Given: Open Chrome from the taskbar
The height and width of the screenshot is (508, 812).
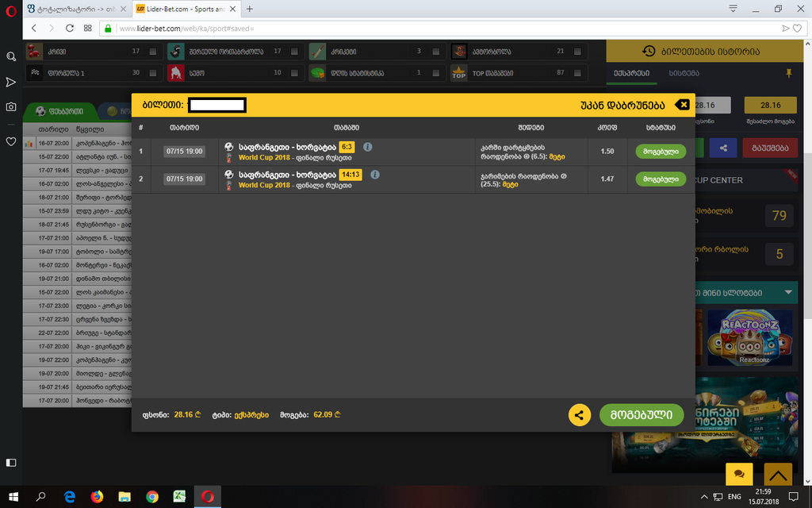Looking at the screenshot, I should (152, 497).
